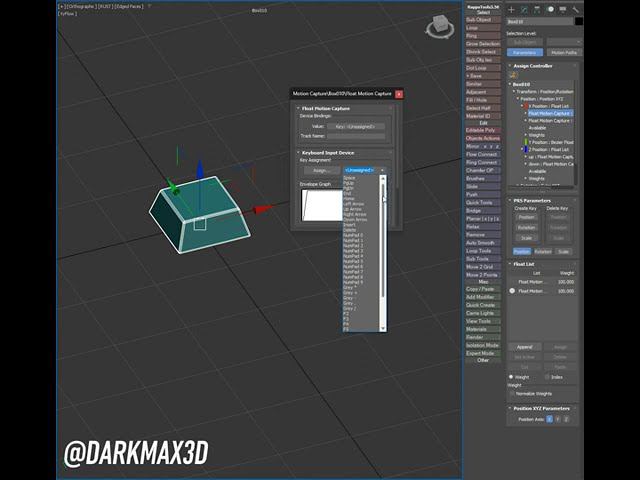Screen dimensions: 640x480
Task: Open the Display panel icon
Action: [x=563, y=9]
